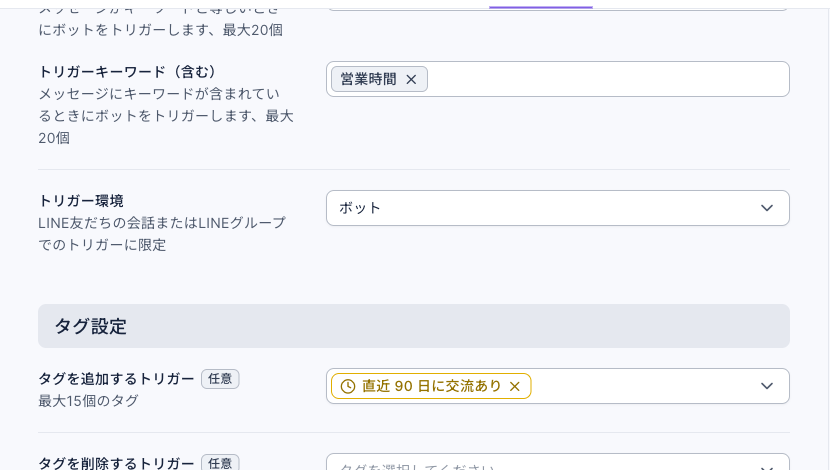Click the タグ設定 section header
The width and height of the screenshot is (830, 470).
click(x=414, y=326)
